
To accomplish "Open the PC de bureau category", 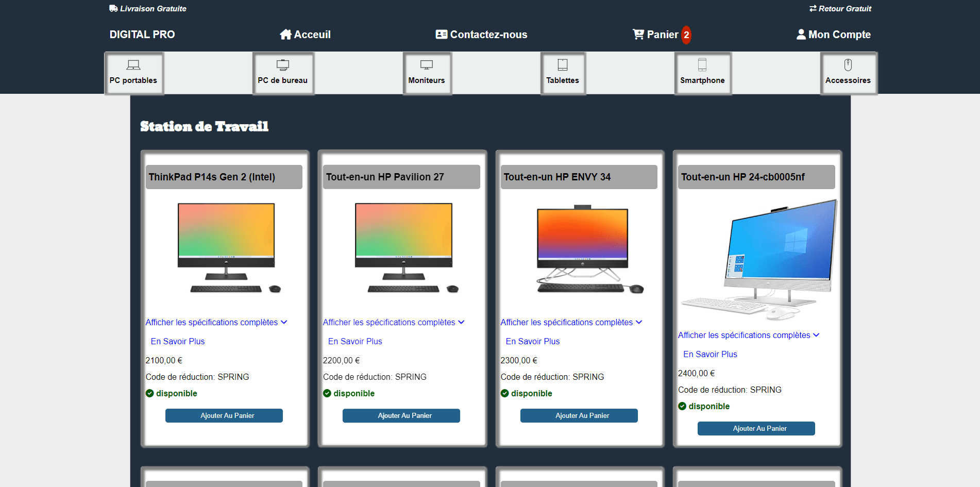I will pos(283,73).
